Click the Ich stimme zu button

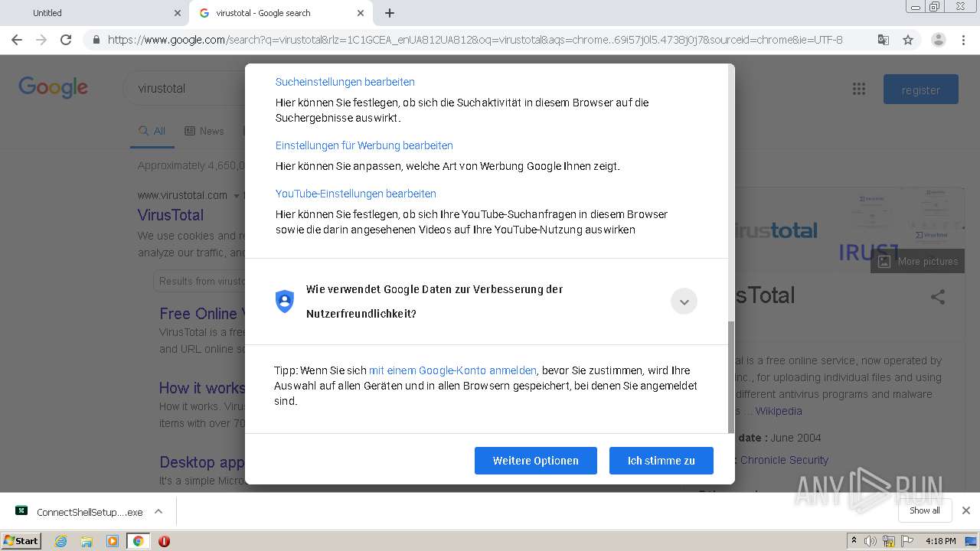tap(661, 461)
